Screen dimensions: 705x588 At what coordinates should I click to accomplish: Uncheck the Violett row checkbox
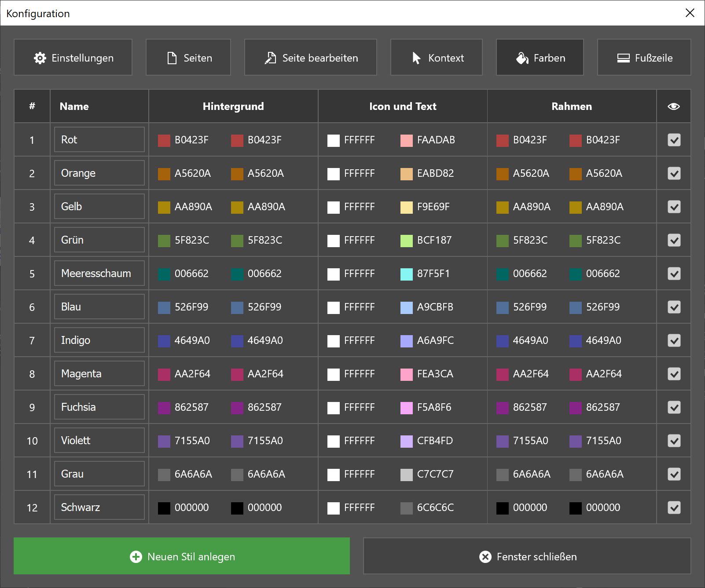click(x=674, y=441)
